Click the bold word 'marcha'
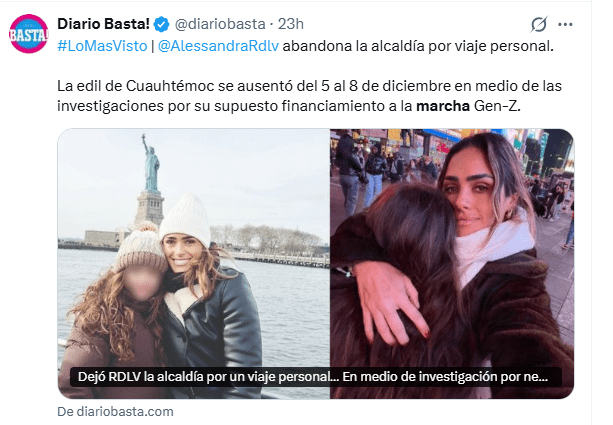Image resolution: width=613 pixels, height=425 pixels. click(x=443, y=106)
